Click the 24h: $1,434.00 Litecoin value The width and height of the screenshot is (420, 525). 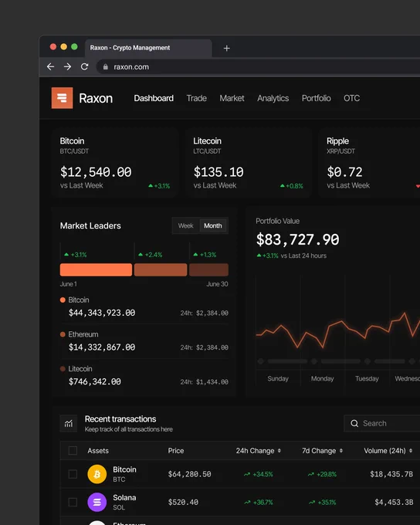click(205, 381)
